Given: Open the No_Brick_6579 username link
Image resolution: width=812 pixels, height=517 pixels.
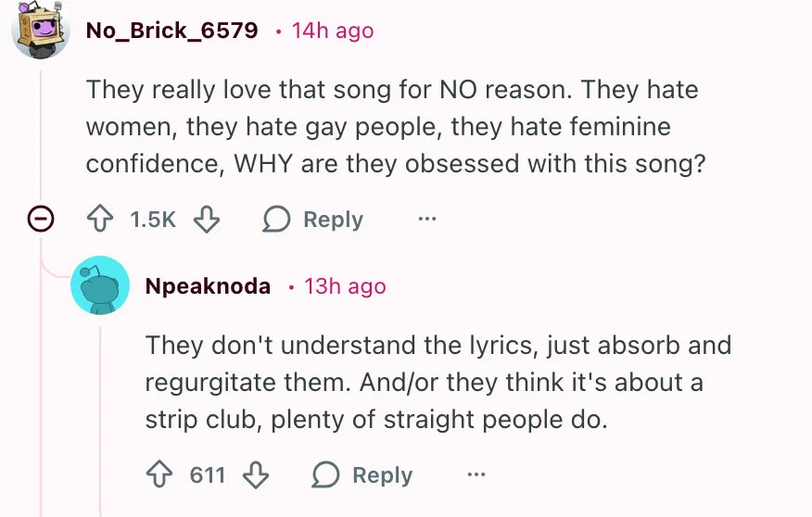Looking at the screenshot, I should [x=171, y=30].
